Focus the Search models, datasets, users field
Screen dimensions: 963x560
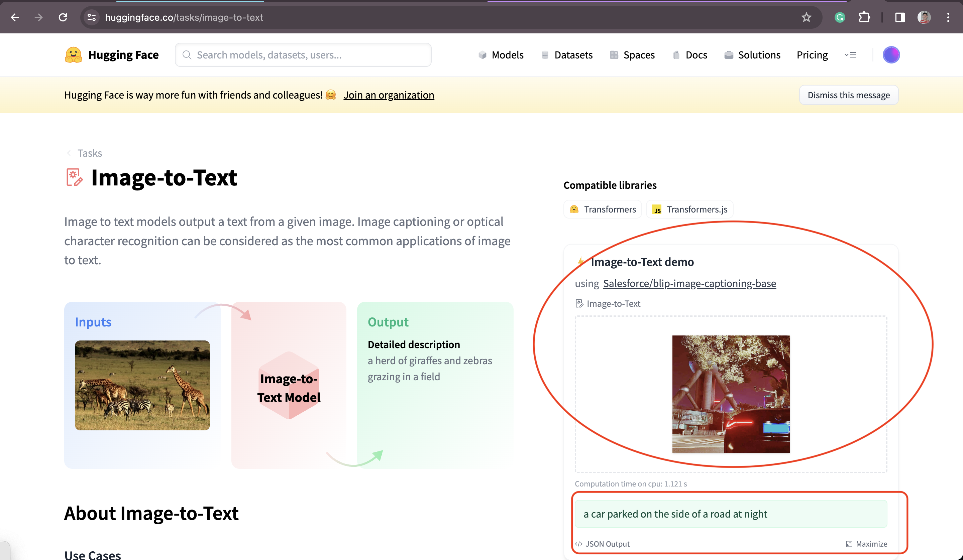303,55
